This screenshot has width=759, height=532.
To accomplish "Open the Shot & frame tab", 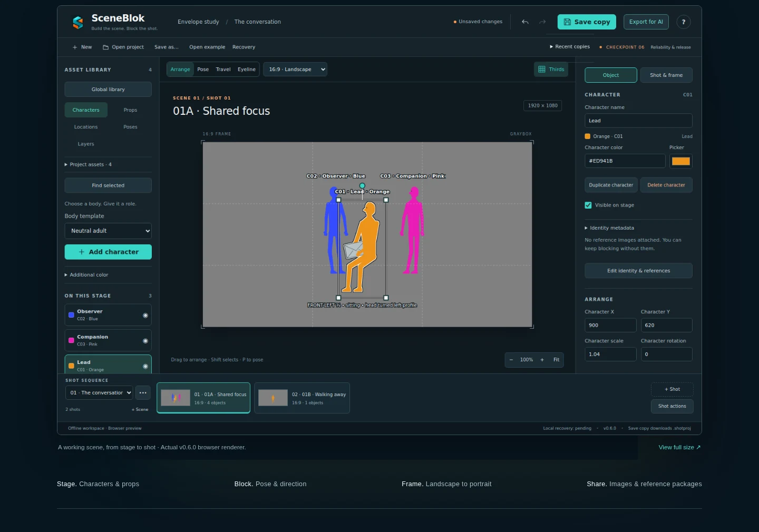I will click(x=666, y=75).
